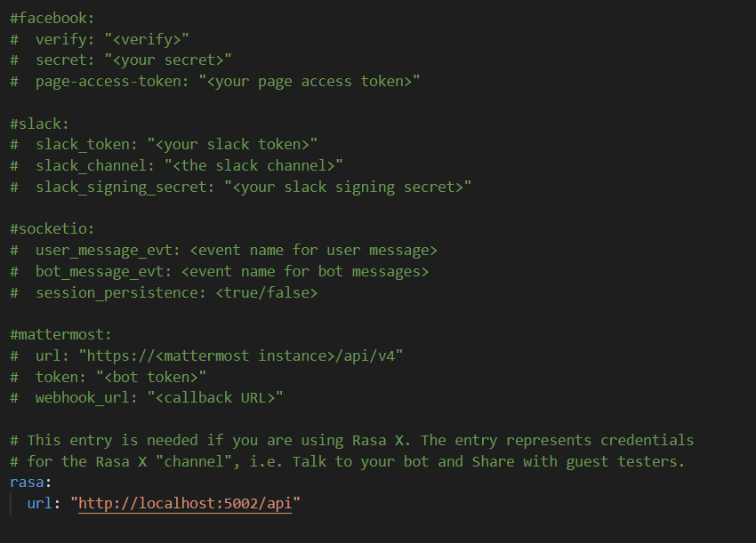Click the webhook_url comment line
756x543 pixels.
pyautogui.click(x=147, y=398)
